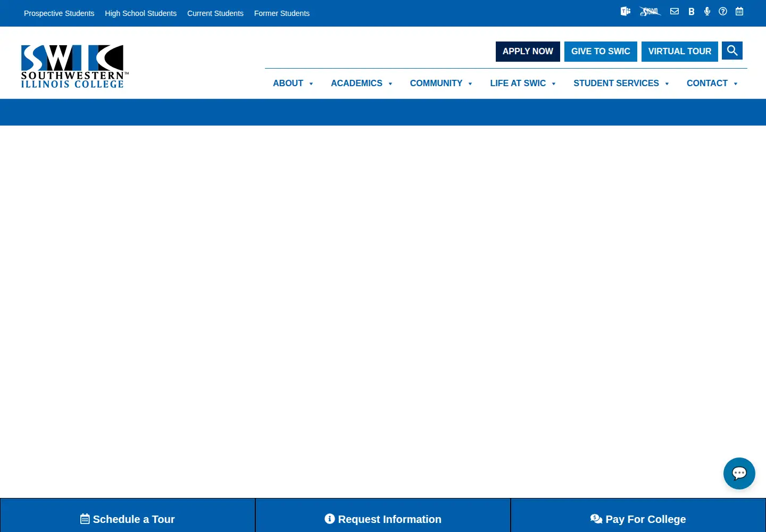The width and height of the screenshot is (766, 532).
Task: Click Pay For College
Action: pos(638,519)
